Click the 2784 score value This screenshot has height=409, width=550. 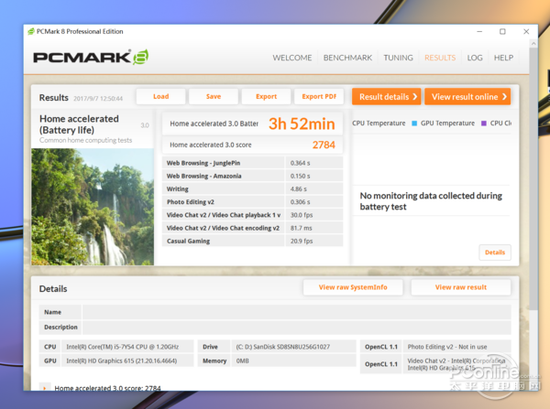pyautogui.click(x=324, y=145)
